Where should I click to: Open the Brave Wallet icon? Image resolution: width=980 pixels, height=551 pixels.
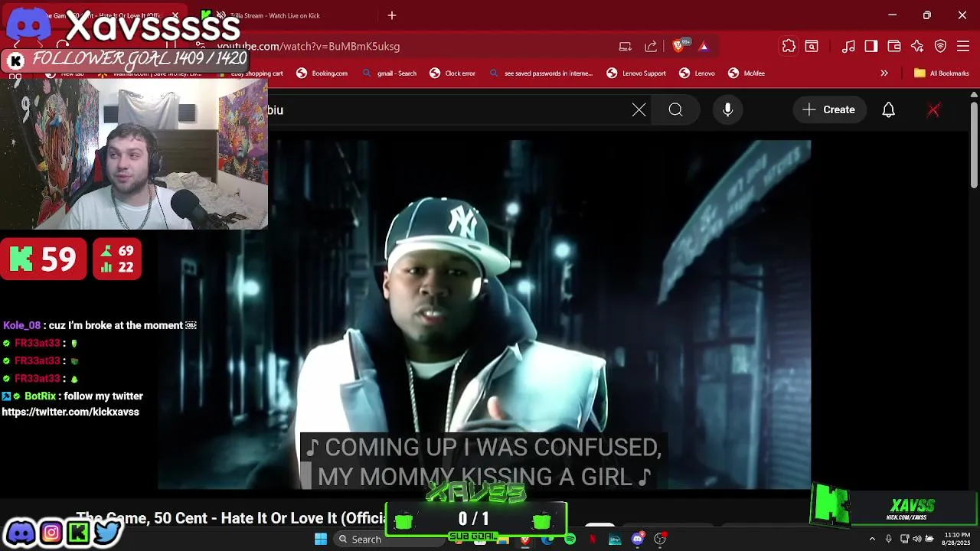[x=894, y=46]
